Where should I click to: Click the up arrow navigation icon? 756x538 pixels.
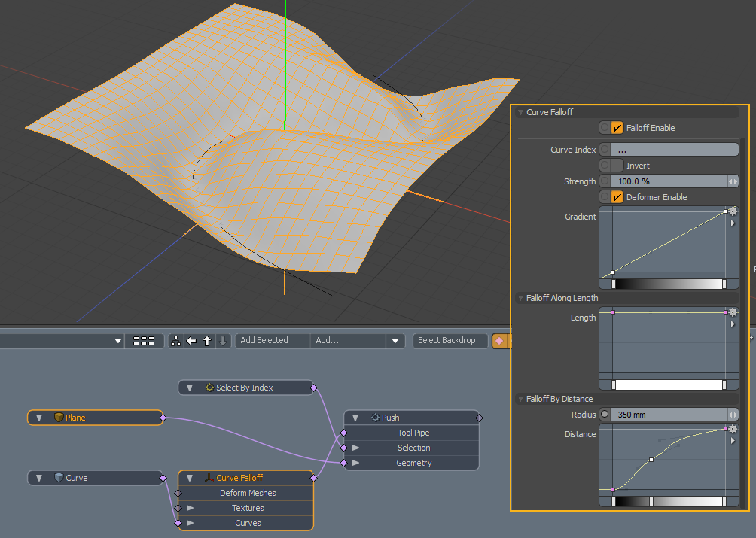click(x=207, y=341)
